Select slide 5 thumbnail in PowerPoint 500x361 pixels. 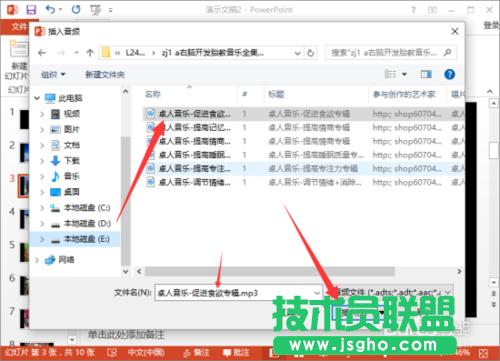click(x=24, y=252)
